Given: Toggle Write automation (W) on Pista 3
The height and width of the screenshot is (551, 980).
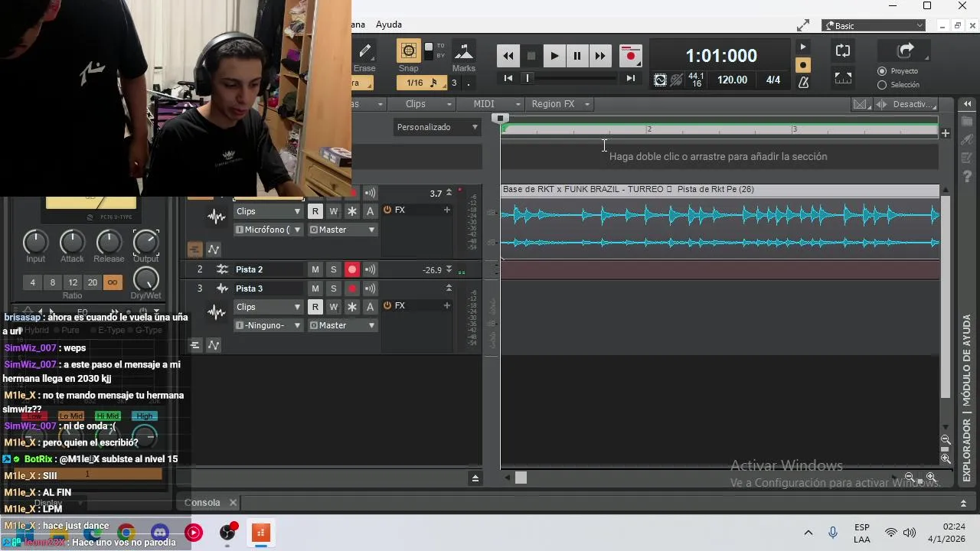Looking at the screenshot, I should (333, 307).
